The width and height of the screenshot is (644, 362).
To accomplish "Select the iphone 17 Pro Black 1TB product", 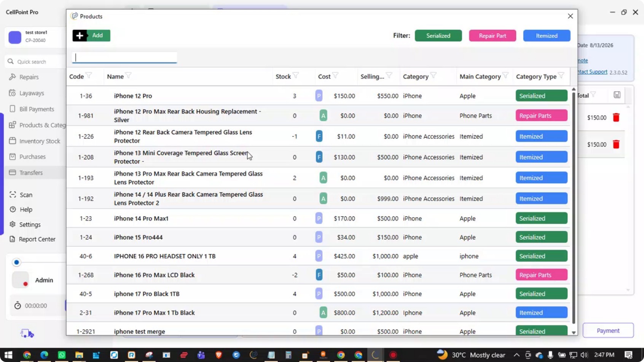I will 147,294.
